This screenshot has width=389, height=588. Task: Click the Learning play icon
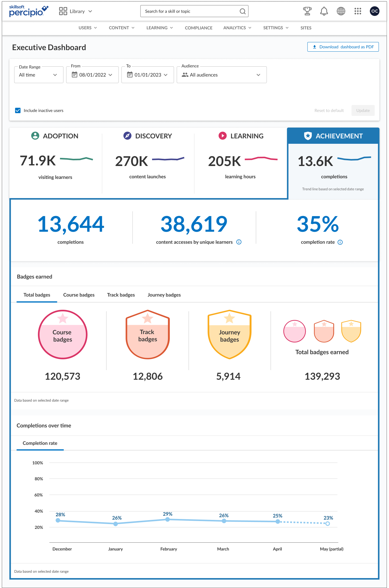pos(223,136)
